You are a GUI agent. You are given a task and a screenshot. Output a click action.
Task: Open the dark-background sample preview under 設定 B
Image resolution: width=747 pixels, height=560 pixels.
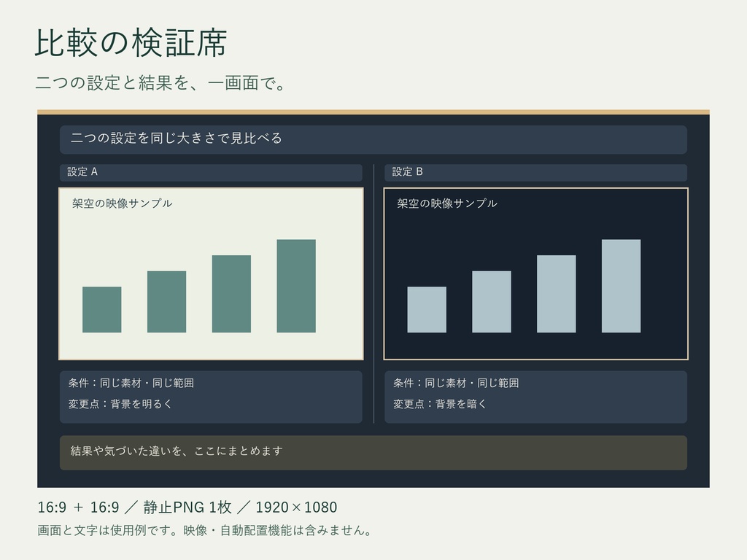[535, 274]
